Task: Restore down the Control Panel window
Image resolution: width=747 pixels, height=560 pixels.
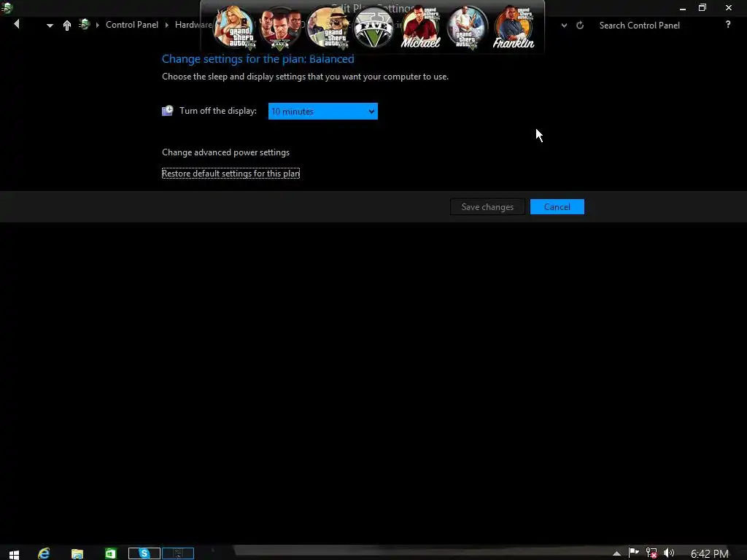Action: [703, 7]
